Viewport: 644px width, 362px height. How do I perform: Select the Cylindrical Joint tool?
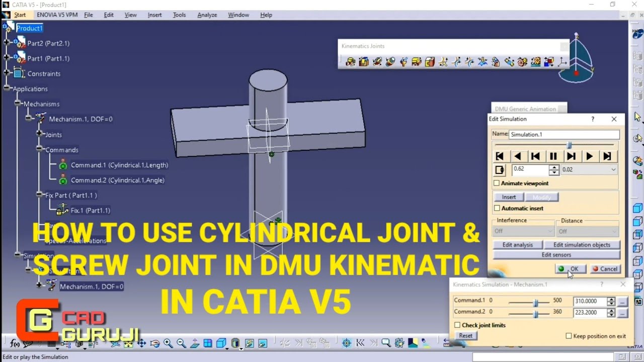(377, 62)
